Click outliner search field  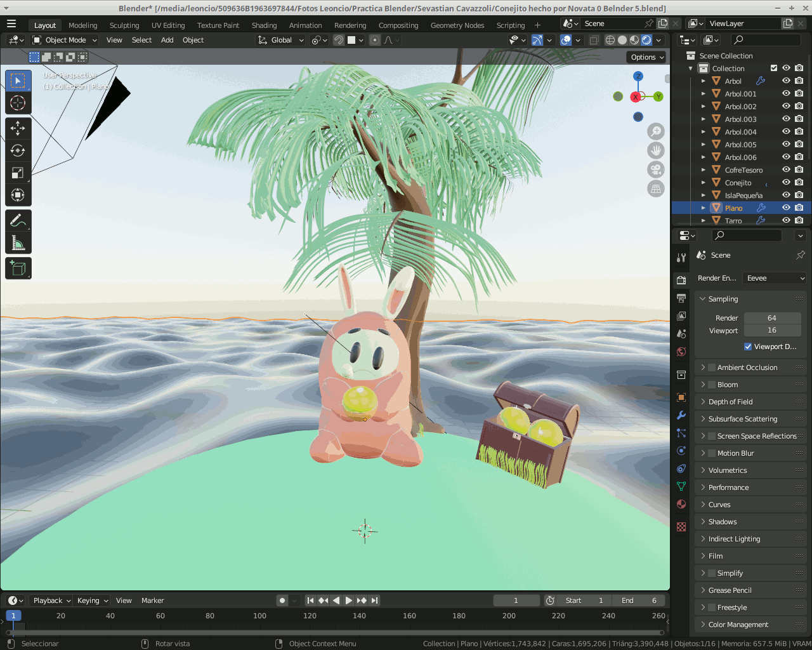point(766,40)
